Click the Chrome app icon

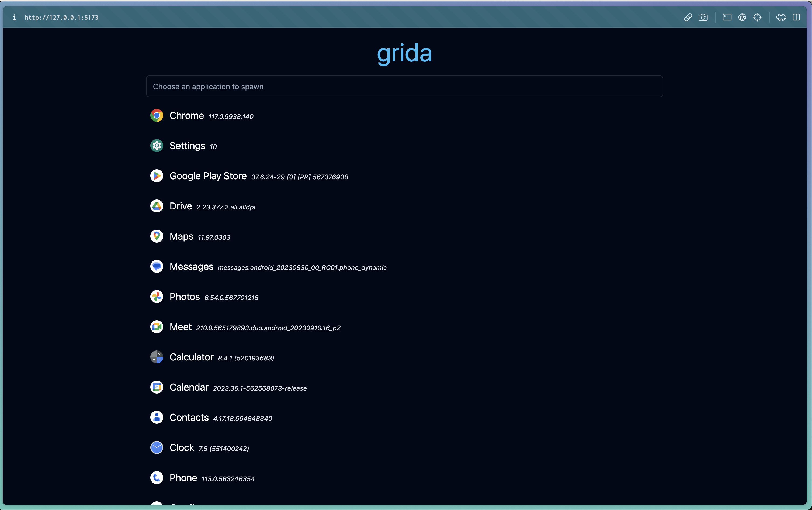(x=157, y=116)
